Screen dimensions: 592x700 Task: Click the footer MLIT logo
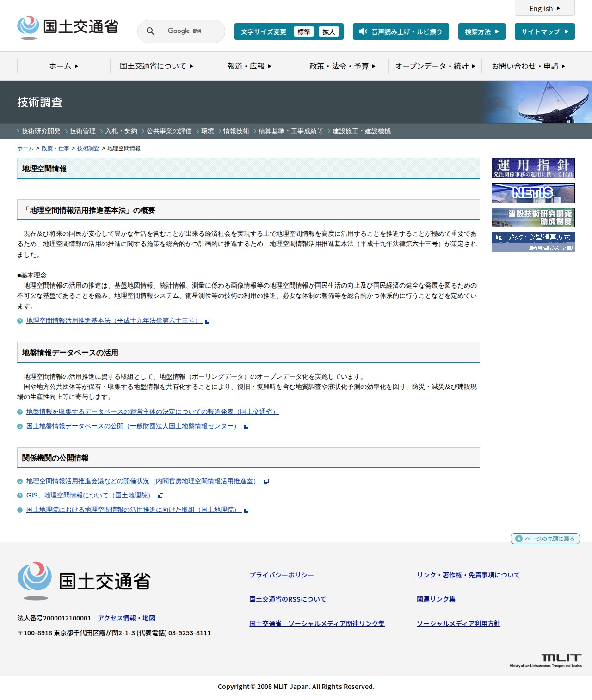tap(84, 581)
